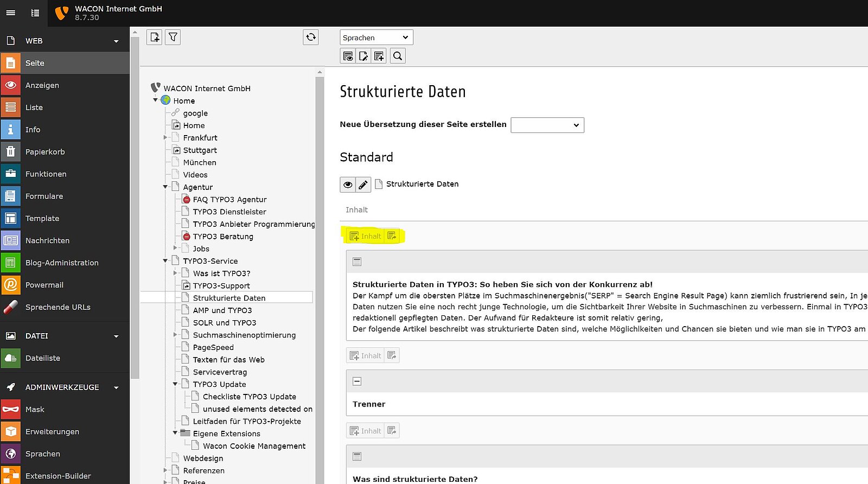View page via eye icon button
This screenshot has width=868, height=484.
pos(348,184)
